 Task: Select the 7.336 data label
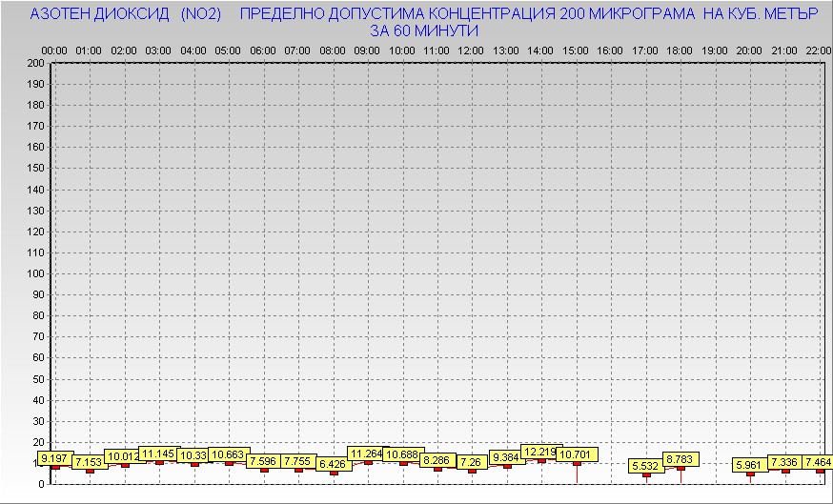click(x=785, y=462)
